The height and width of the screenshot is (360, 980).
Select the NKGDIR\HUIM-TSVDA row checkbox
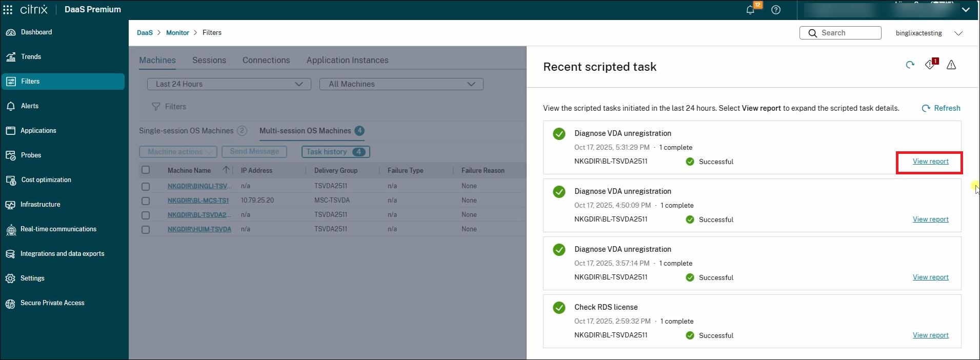coord(146,230)
